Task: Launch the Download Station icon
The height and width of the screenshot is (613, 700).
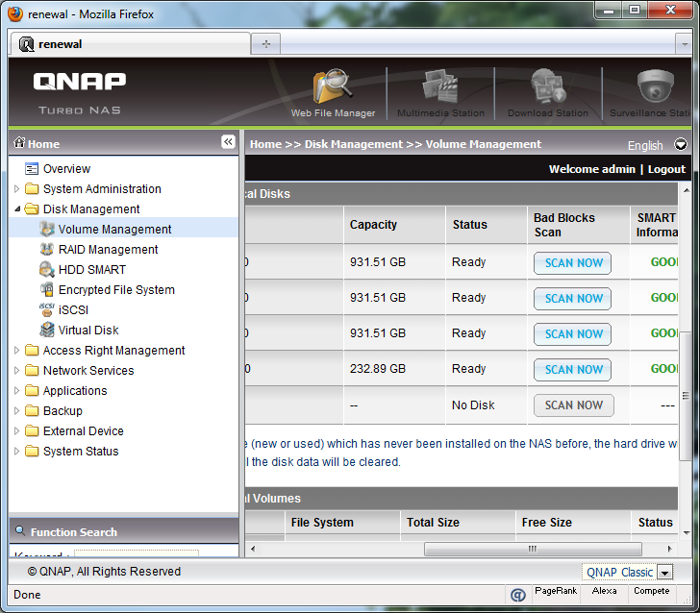Action: click(x=547, y=88)
